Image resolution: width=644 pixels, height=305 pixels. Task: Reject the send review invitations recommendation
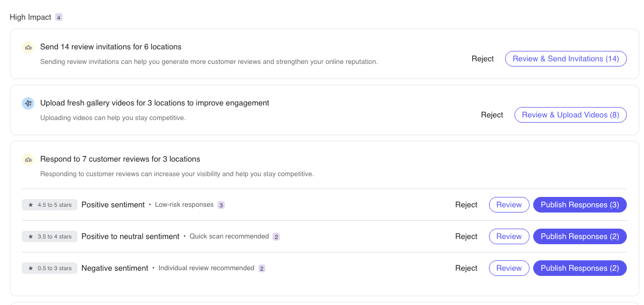(482, 59)
